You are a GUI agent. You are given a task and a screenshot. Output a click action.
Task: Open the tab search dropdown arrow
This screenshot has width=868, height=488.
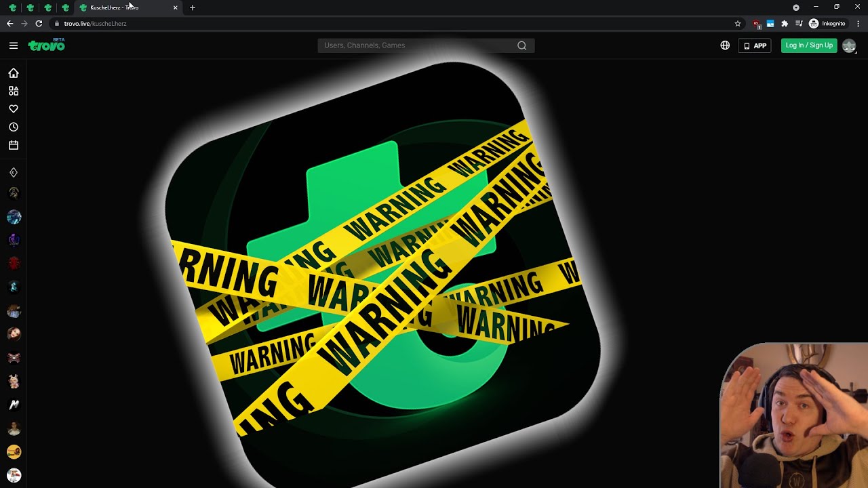[x=796, y=7]
